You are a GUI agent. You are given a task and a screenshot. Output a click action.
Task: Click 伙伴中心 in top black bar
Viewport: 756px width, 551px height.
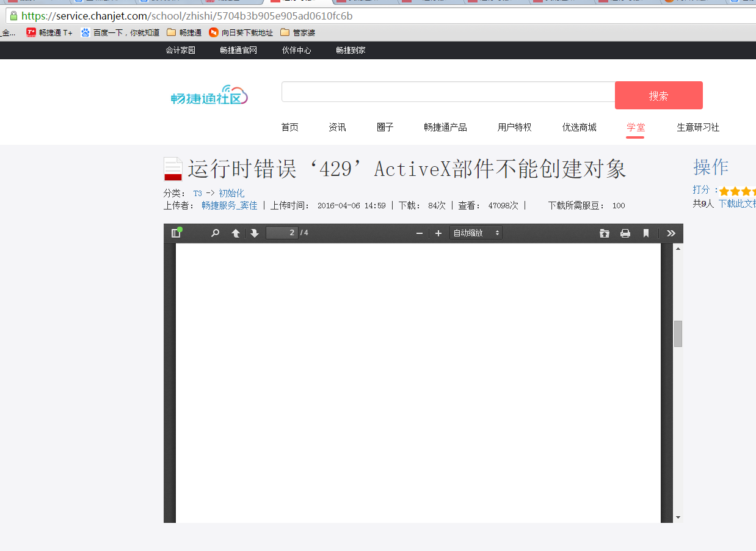pyautogui.click(x=297, y=50)
